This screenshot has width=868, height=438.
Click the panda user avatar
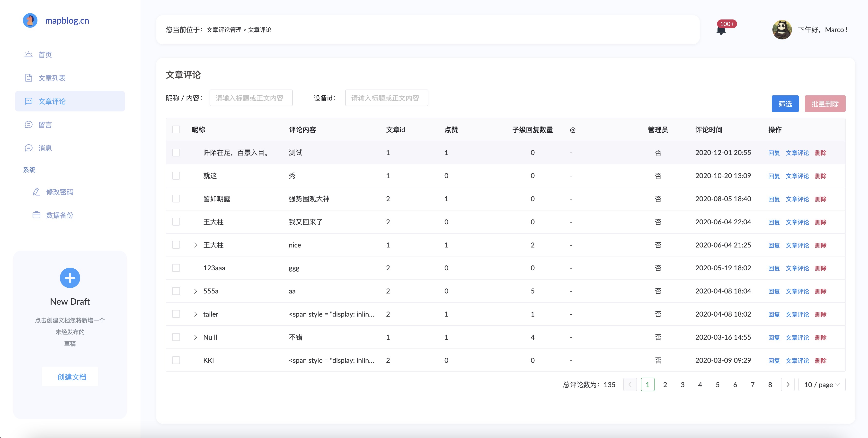click(x=782, y=30)
